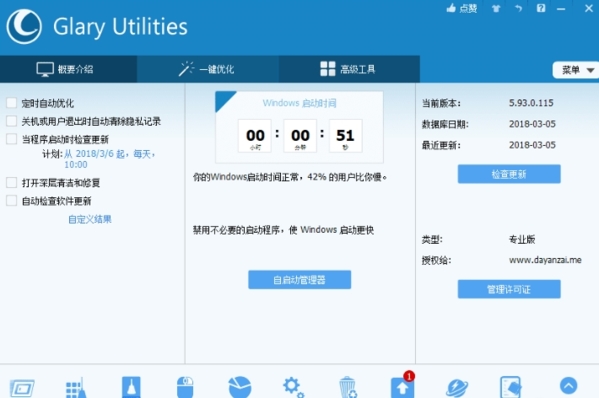599x398 pixels.
Task: Open the browser assistant planet icon
Action: (x=457, y=388)
